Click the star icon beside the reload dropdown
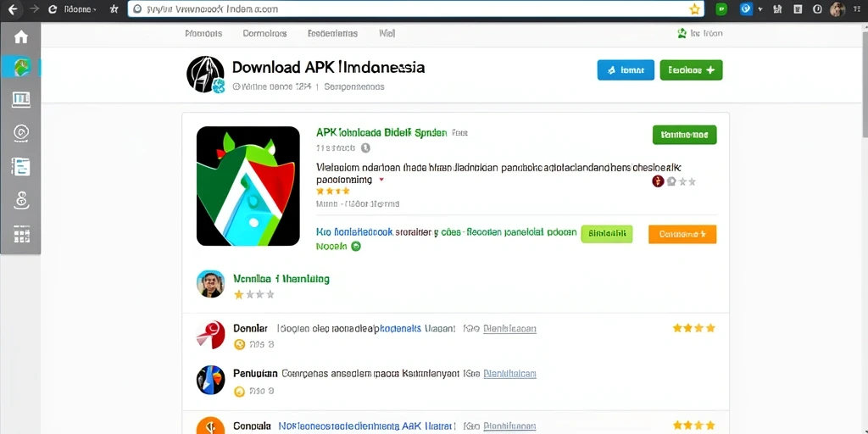Image resolution: width=868 pixels, height=434 pixels. 114,9
